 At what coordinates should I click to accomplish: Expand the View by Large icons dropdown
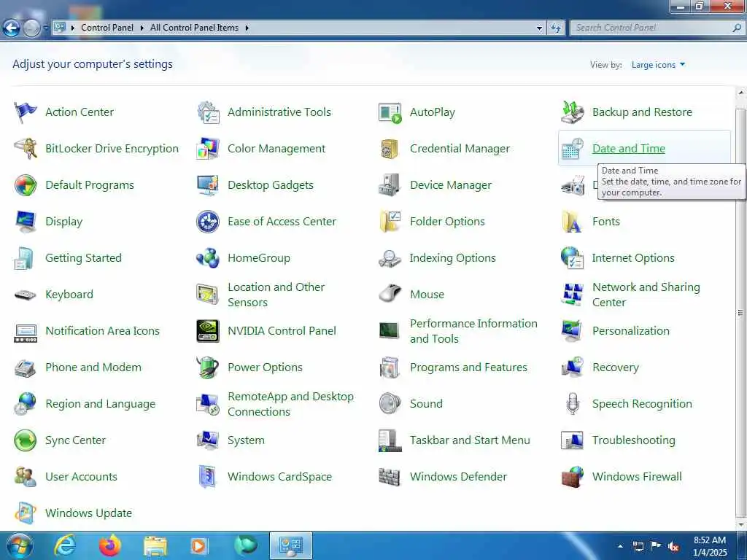658,65
